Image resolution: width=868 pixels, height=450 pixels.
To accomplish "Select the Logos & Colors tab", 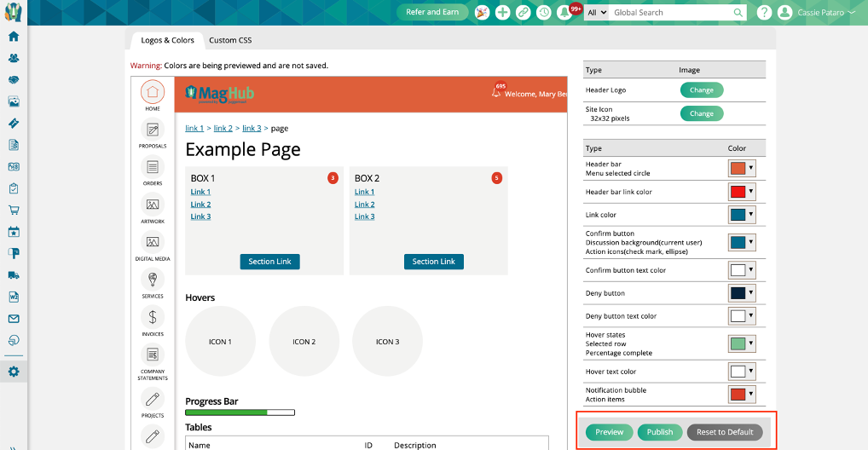I will pyautogui.click(x=168, y=40).
